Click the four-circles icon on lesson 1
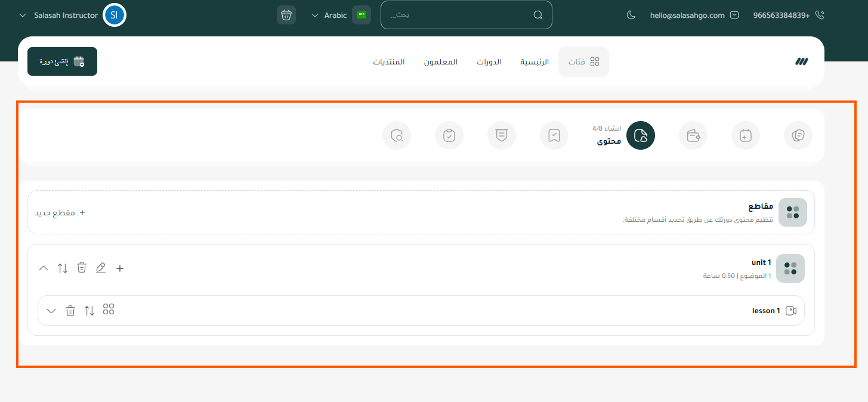The width and height of the screenshot is (868, 402). tap(109, 310)
